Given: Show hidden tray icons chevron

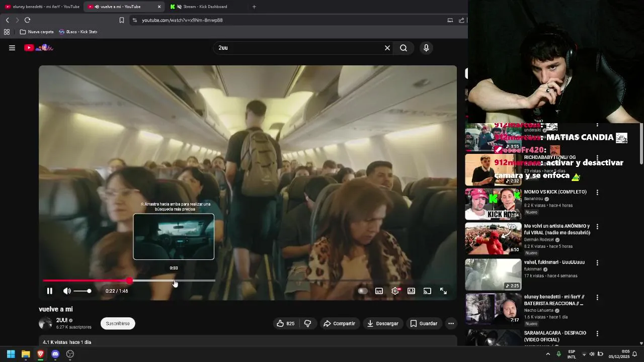Looking at the screenshot, I should (x=548, y=354).
